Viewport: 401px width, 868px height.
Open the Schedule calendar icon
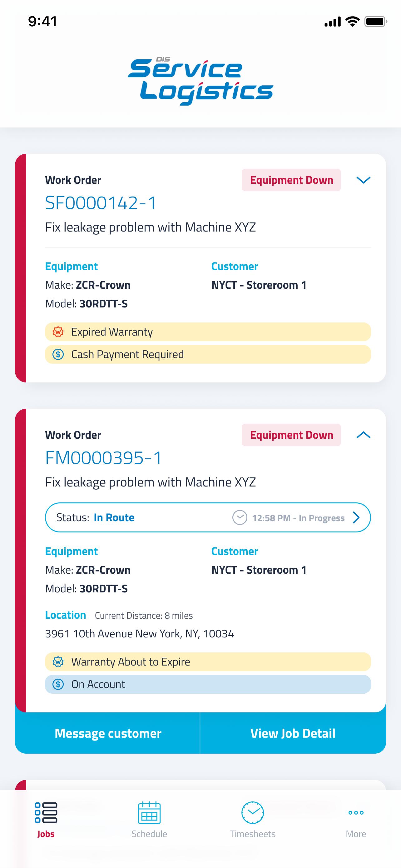[x=149, y=812]
